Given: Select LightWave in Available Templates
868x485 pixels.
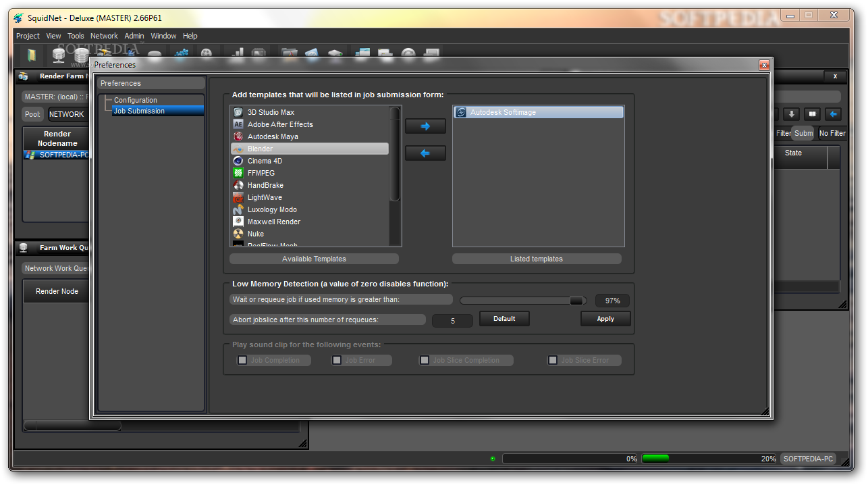Looking at the screenshot, I should pos(310,197).
